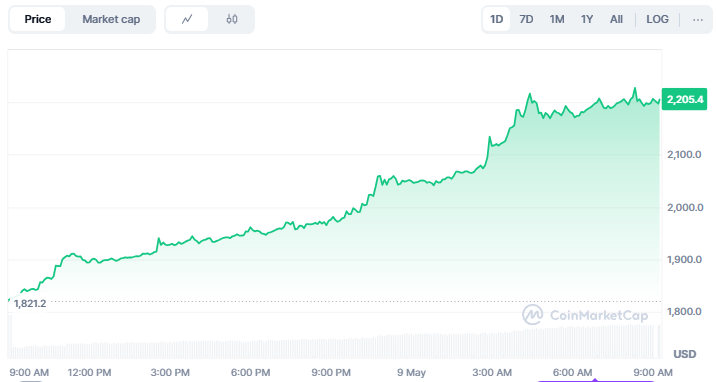717x382 pixels.
Task: Click the 6:00 PM time label
Action: point(251,372)
